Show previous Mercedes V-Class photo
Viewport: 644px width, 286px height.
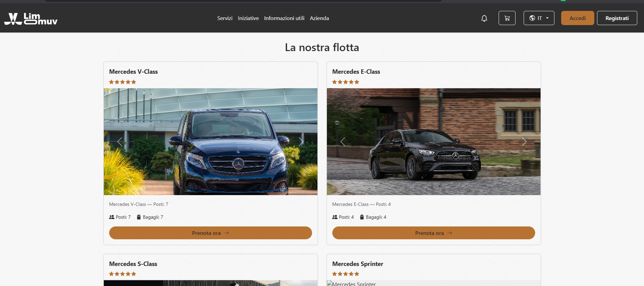pos(120,142)
